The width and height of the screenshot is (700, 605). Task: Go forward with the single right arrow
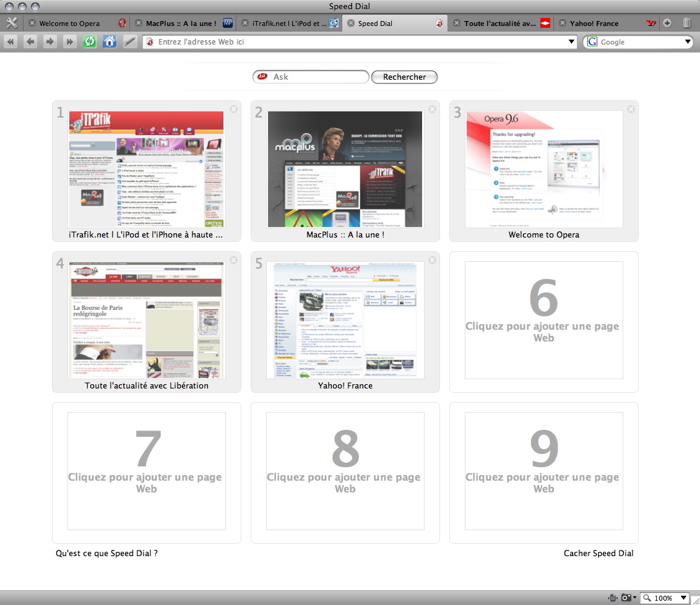tap(50, 42)
